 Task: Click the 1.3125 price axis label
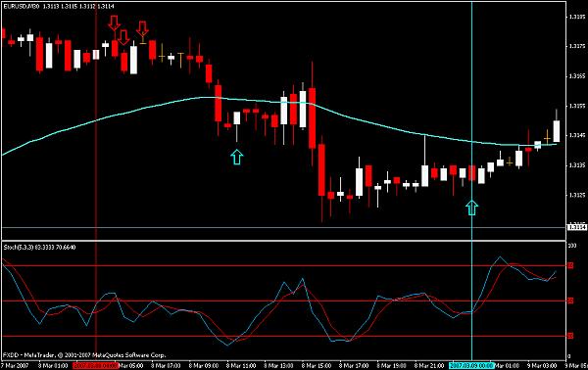pos(577,195)
